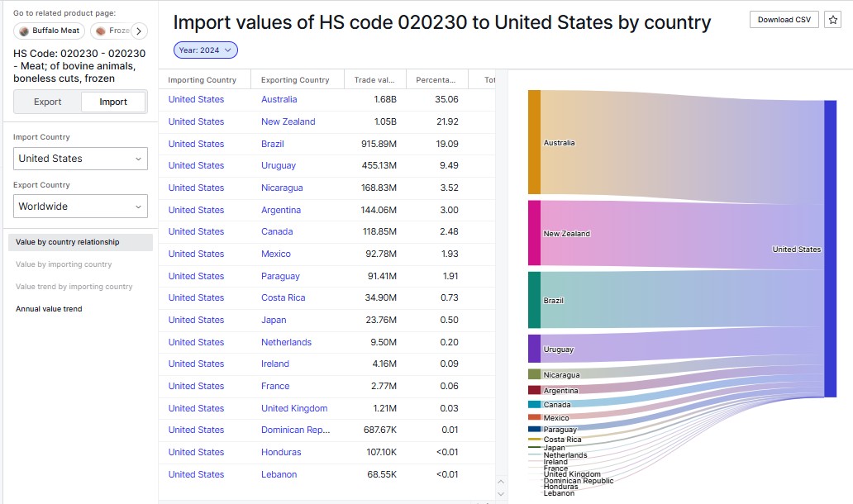This screenshot has width=853, height=504.
Task: Open the Netherlands exporter link
Action: click(286, 342)
